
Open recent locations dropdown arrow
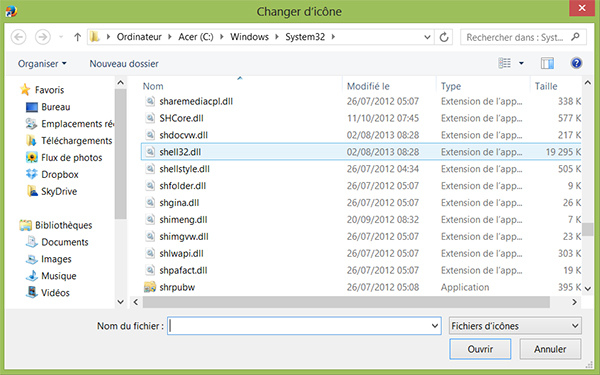pos(61,37)
